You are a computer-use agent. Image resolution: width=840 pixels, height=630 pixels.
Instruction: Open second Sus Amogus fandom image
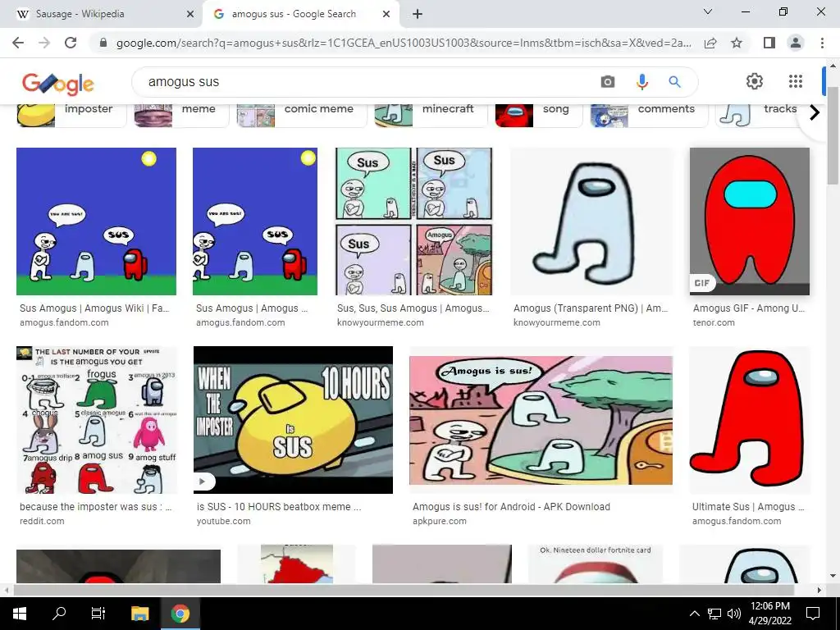255,221
